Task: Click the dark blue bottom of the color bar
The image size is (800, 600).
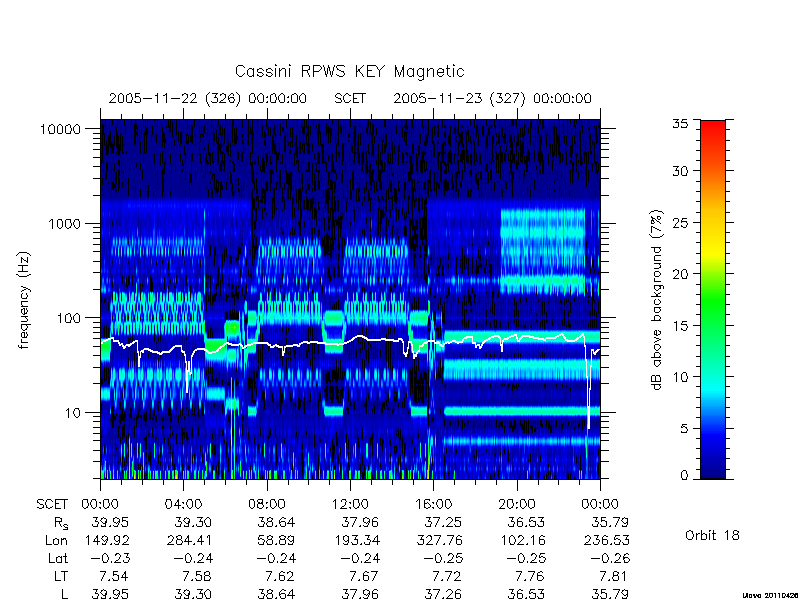Action: coord(713,469)
